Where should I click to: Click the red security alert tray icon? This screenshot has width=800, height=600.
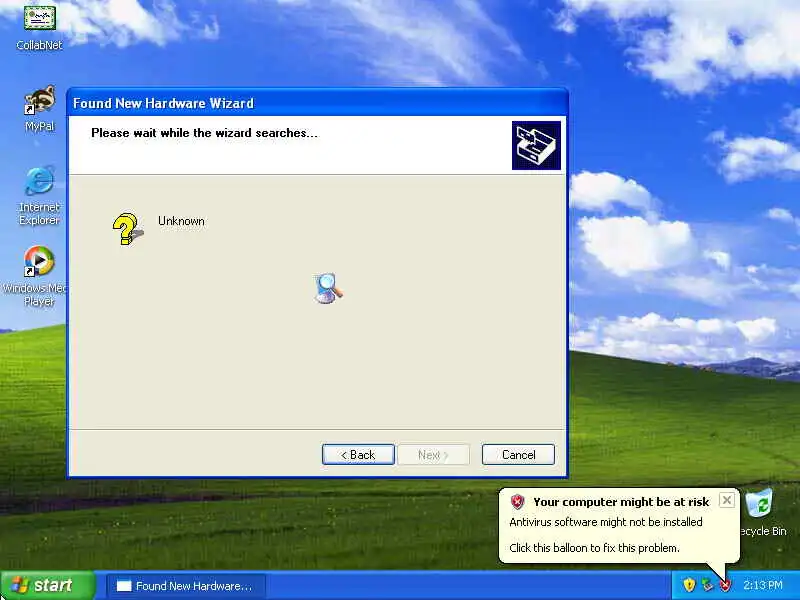pyautogui.click(x=725, y=585)
